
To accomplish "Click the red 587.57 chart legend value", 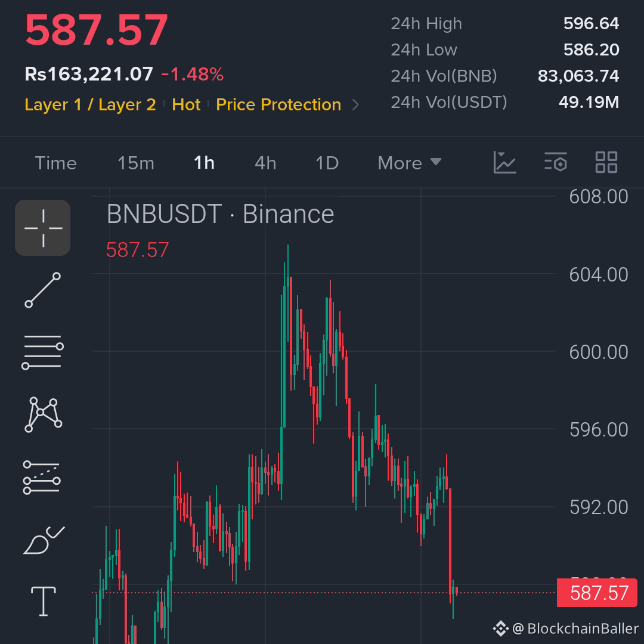I will tap(137, 250).
